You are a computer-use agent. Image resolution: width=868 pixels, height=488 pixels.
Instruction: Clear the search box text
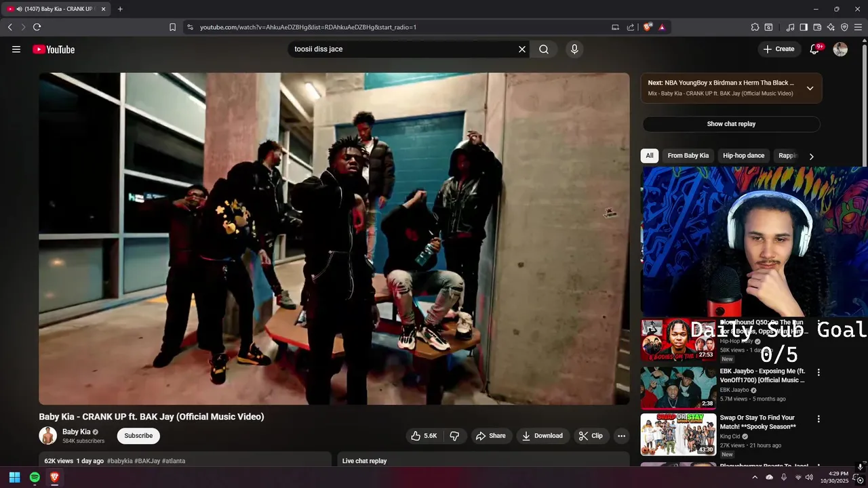522,49
